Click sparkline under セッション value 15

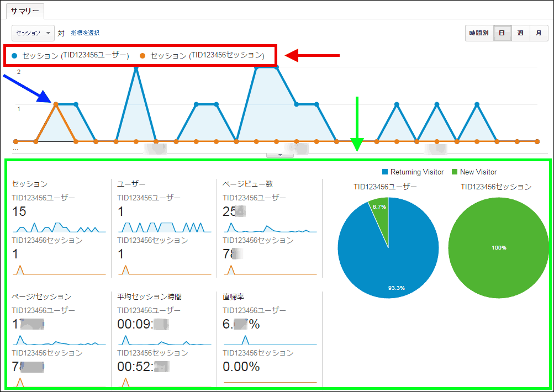(59, 227)
